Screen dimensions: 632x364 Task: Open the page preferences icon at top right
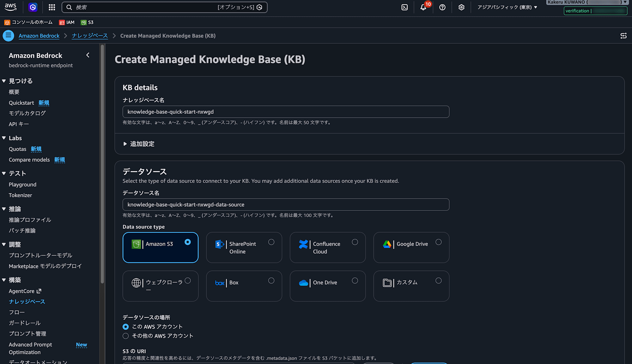[x=623, y=36]
